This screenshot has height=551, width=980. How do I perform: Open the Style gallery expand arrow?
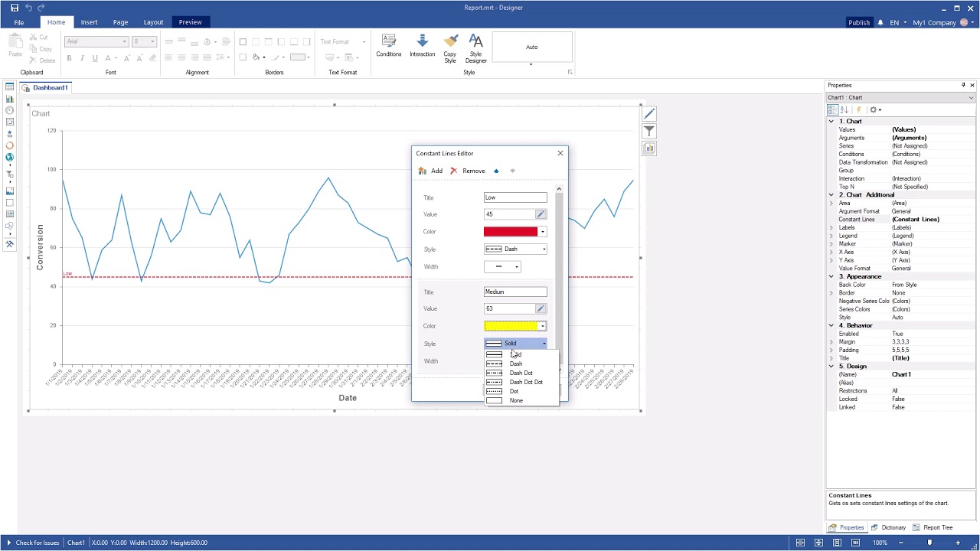[x=531, y=64]
